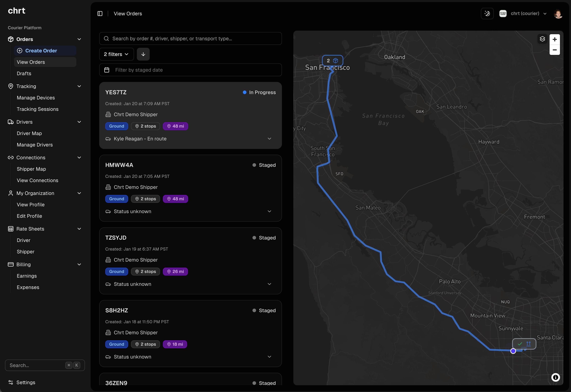Go to Driver Map page

pyautogui.click(x=29, y=133)
